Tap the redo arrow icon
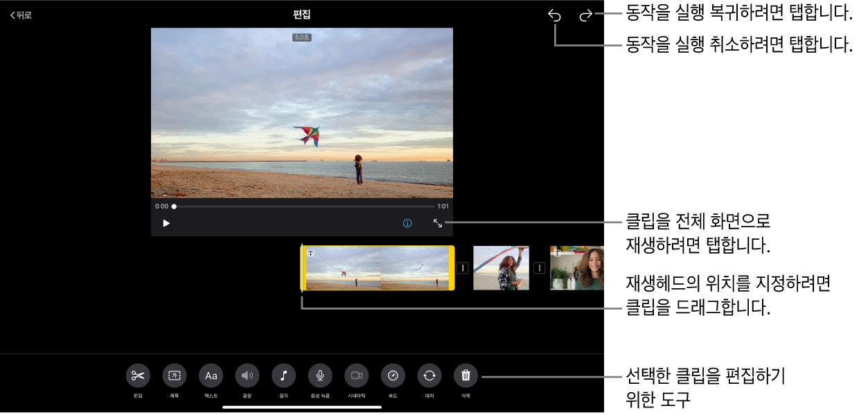Image resolution: width=868 pixels, height=415 pixels. [586, 16]
